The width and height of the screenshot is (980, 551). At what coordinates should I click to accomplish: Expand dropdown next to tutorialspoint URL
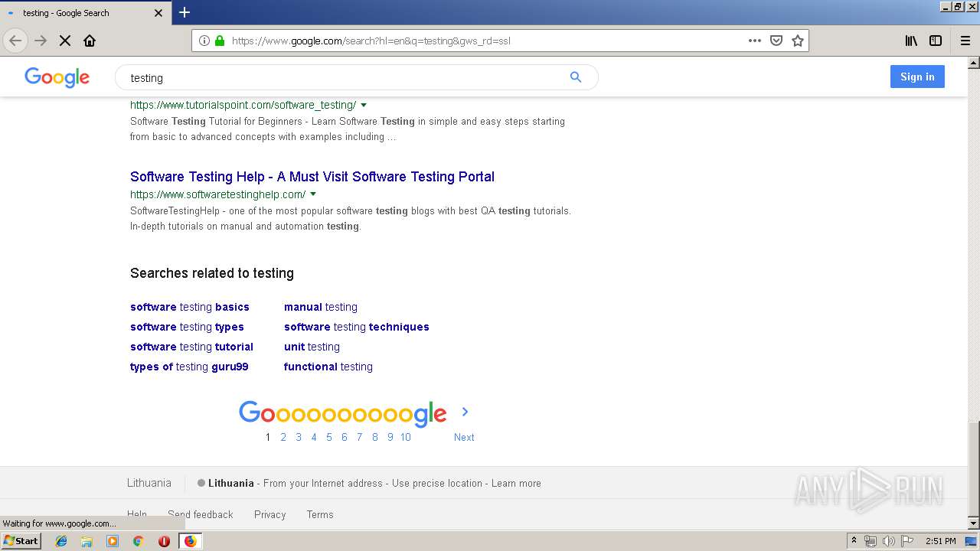click(364, 105)
